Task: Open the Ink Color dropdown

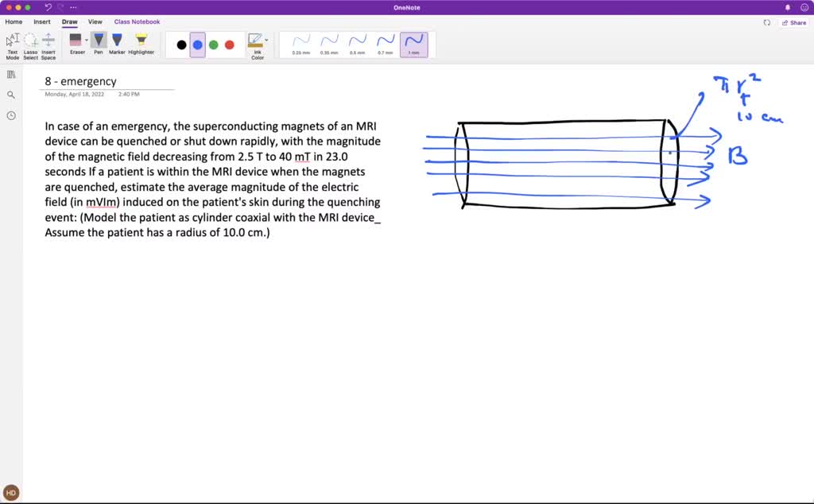Action: point(266,40)
